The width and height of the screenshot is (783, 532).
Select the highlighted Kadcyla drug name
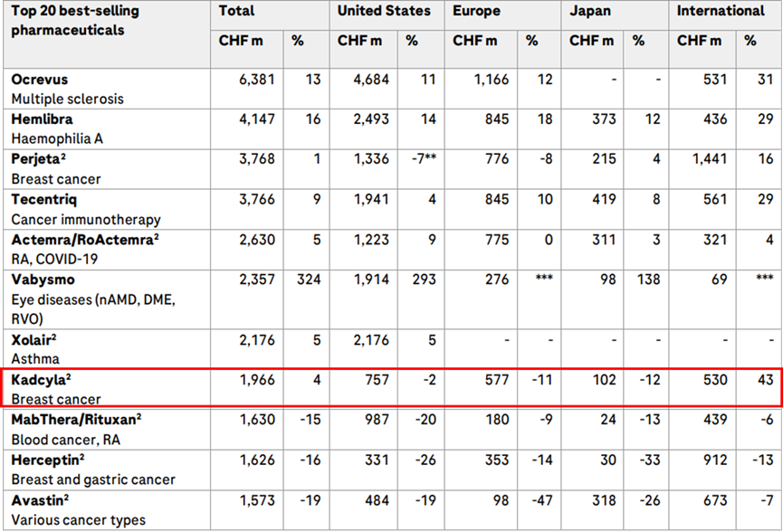click(x=41, y=378)
